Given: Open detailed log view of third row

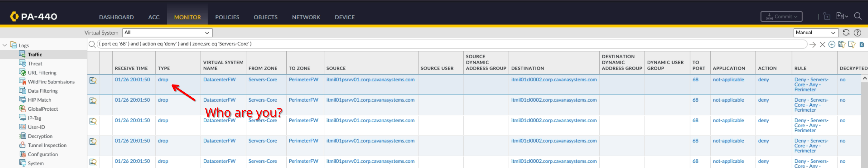Looking at the screenshot, I should tap(93, 121).
